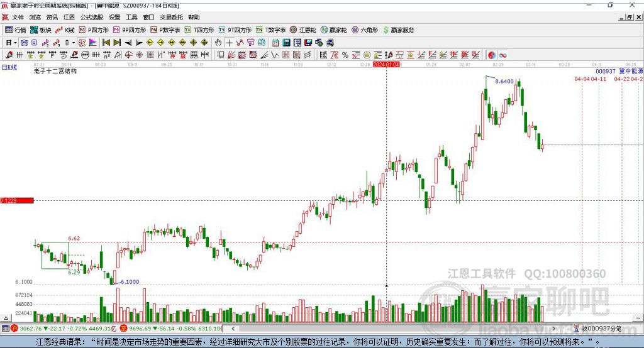Click the 6.1000 low price label

(x=130, y=281)
